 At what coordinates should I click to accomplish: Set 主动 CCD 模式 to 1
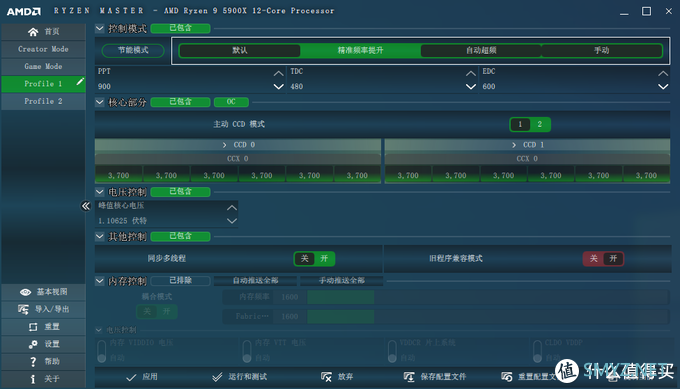point(520,124)
